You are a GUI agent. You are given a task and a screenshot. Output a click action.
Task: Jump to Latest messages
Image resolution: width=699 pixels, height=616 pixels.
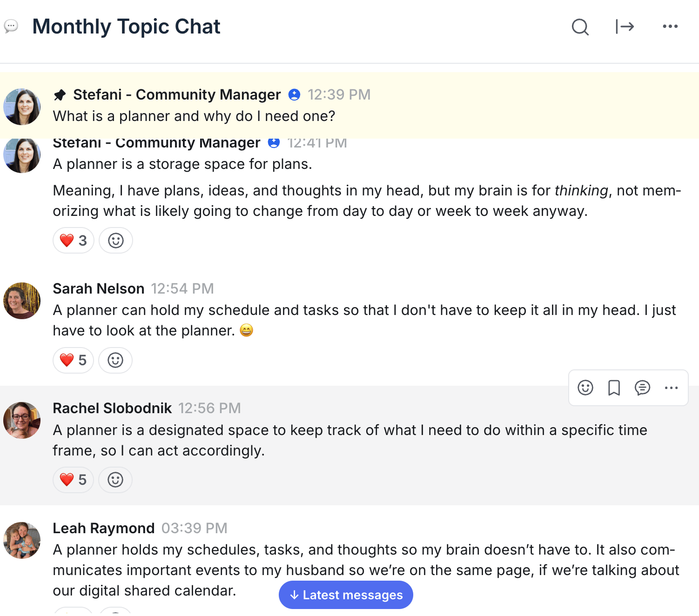coord(346,595)
